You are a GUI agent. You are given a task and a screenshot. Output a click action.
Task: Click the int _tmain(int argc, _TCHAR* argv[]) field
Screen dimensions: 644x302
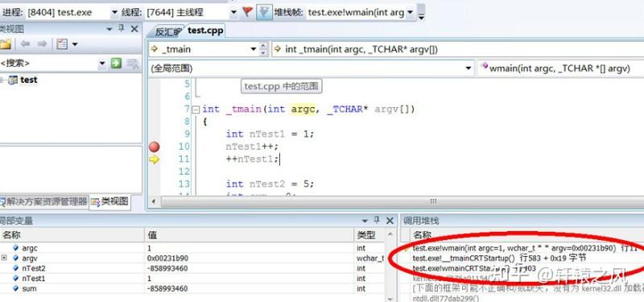(x=457, y=49)
